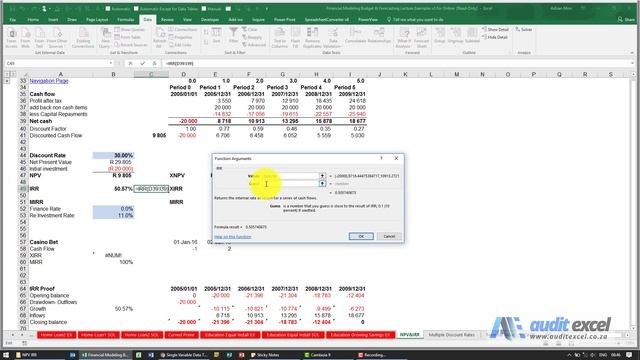This screenshot has height=360, width=640.
Task: Click Hide Detail in Outline group
Action: tap(495, 37)
